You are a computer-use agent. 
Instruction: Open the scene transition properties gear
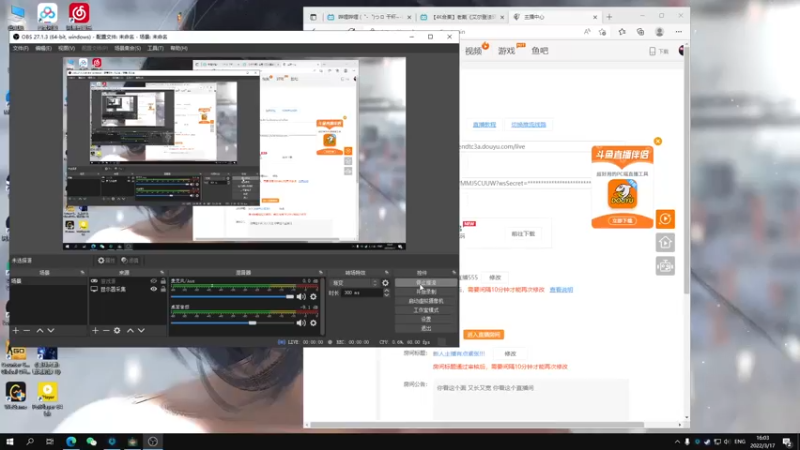[385, 283]
